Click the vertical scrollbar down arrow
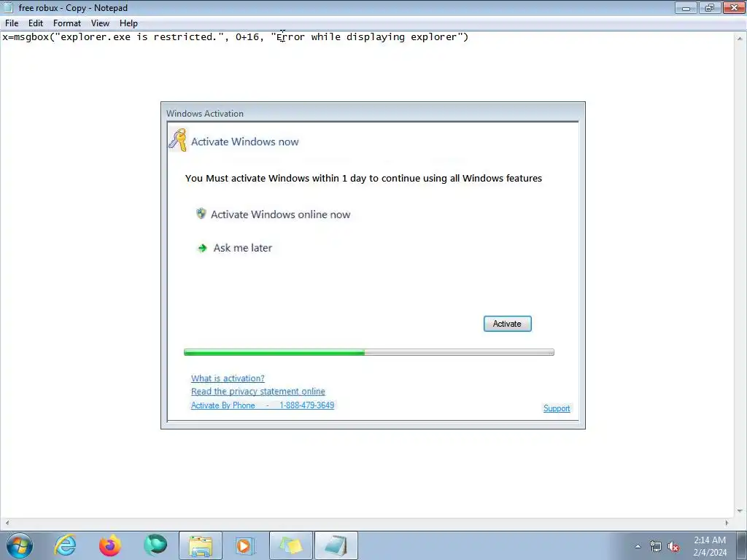747x560 pixels. 740,511
